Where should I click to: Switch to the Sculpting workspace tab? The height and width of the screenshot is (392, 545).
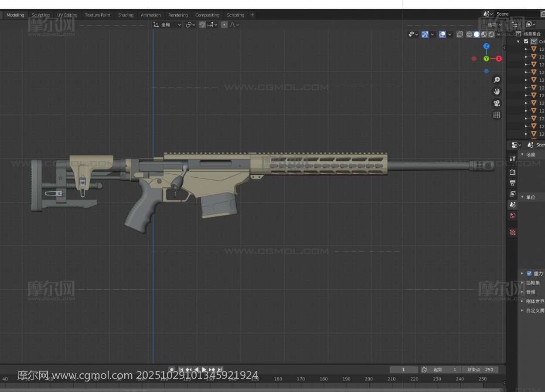pos(41,15)
